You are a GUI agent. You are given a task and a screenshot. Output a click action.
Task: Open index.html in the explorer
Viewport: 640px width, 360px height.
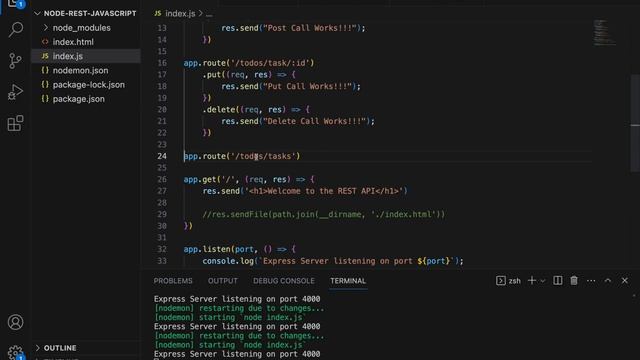(86, 42)
